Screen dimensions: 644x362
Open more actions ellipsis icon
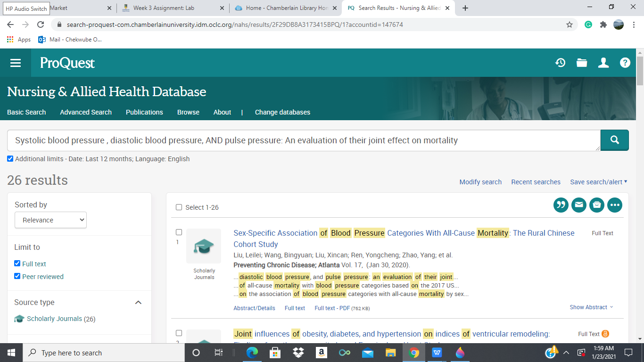click(x=615, y=205)
